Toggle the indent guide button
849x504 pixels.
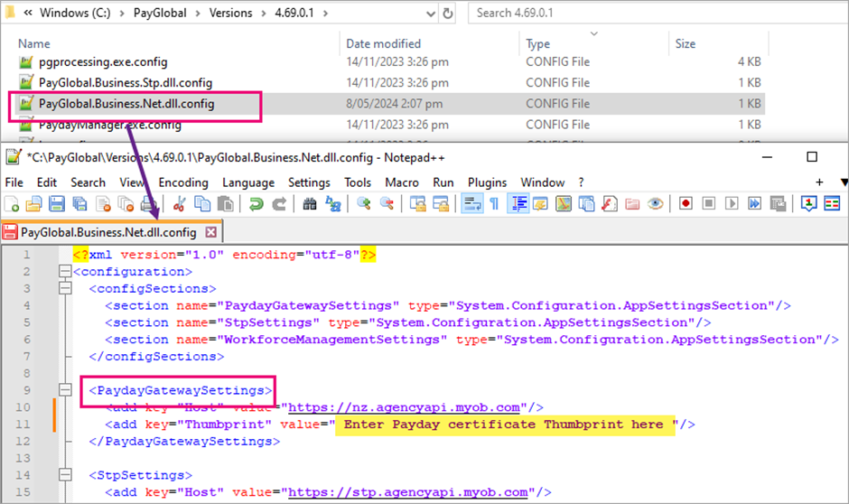pyautogui.click(x=518, y=204)
